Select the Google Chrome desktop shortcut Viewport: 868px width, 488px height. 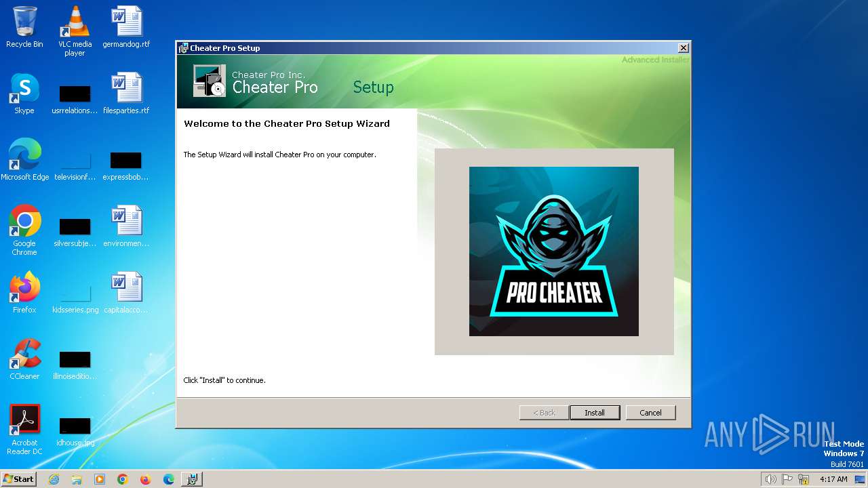point(24,230)
